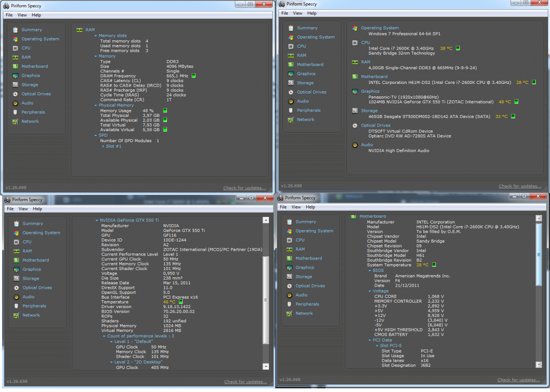This screenshot has height=392, width=550.
Task: Collapse Level 1 - "Default" performance level
Action: click(110, 342)
